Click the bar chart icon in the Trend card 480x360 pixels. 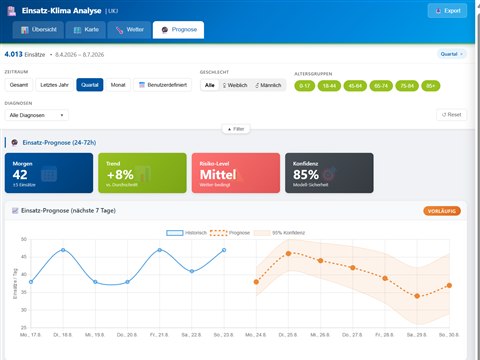tap(143, 174)
